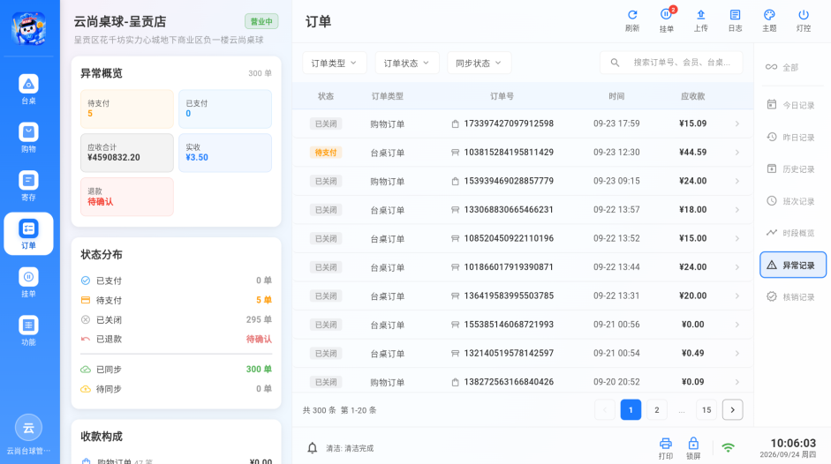The width and height of the screenshot is (831, 464).
Task: Click the 应收款 column header
Action: (x=693, y=96)
